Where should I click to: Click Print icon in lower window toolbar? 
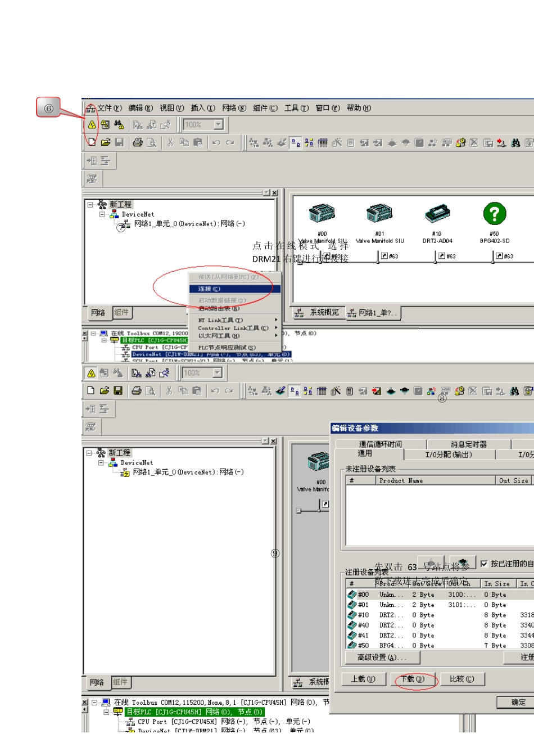pyautogui.click(x=136, y=390)
